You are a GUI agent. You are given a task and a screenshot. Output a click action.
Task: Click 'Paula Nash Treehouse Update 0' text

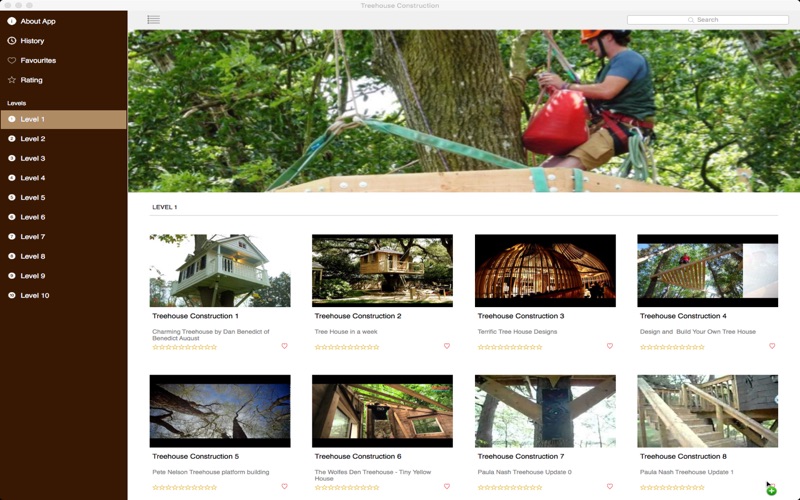[x=524, y=472]
